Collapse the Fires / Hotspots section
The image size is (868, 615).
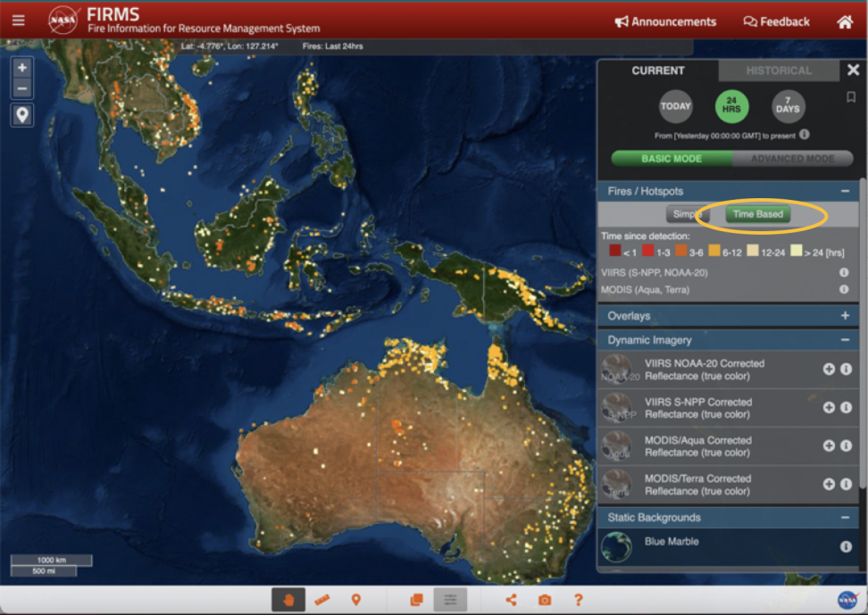[845, 191]
